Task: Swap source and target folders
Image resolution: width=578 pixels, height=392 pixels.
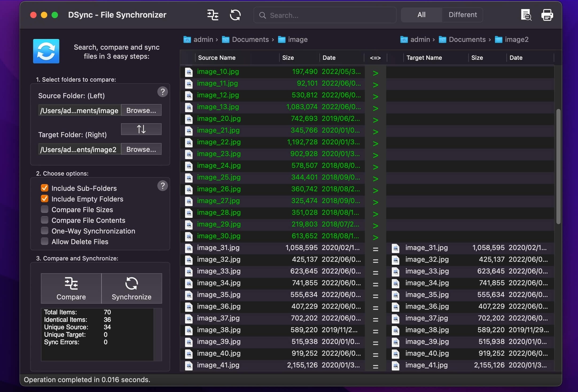Action: point(141,129)
